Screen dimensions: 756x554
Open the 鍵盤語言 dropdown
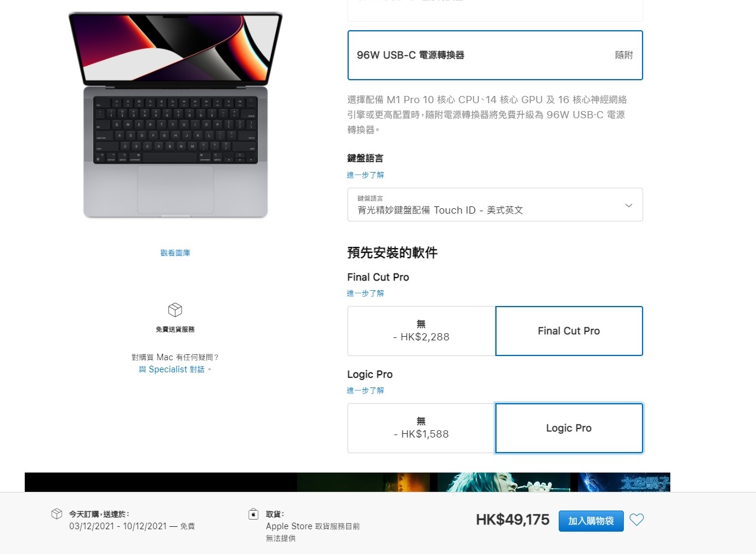coord(495,205)
